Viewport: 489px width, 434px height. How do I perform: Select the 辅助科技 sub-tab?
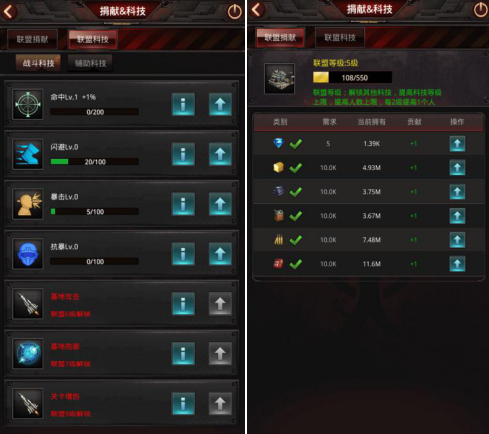click(x=90, y=63)
